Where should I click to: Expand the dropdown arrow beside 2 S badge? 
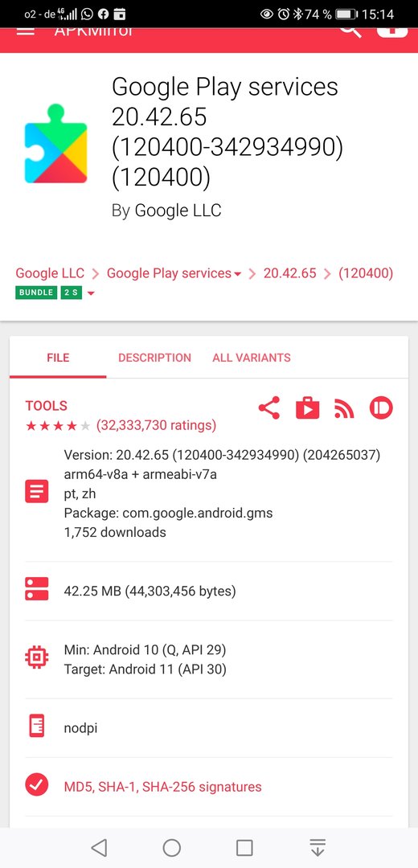click(x=91, y=293)
